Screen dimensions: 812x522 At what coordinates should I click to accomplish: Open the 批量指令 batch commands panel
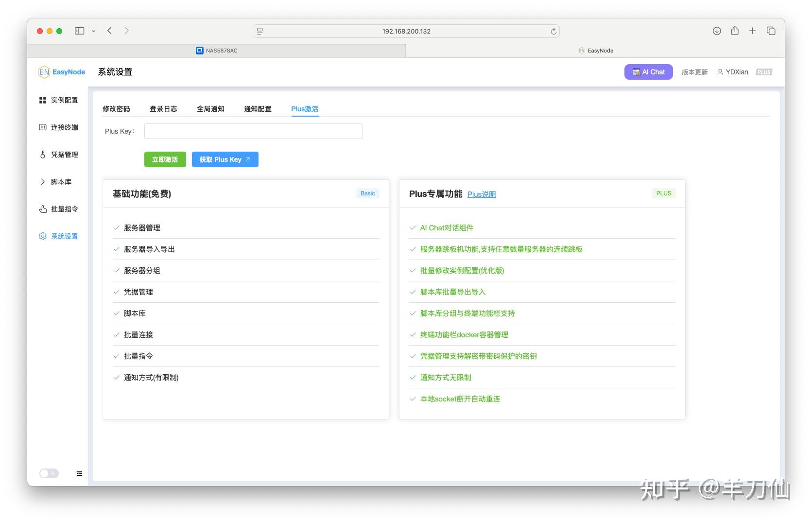pyautogui.click(x=59, y=209)
